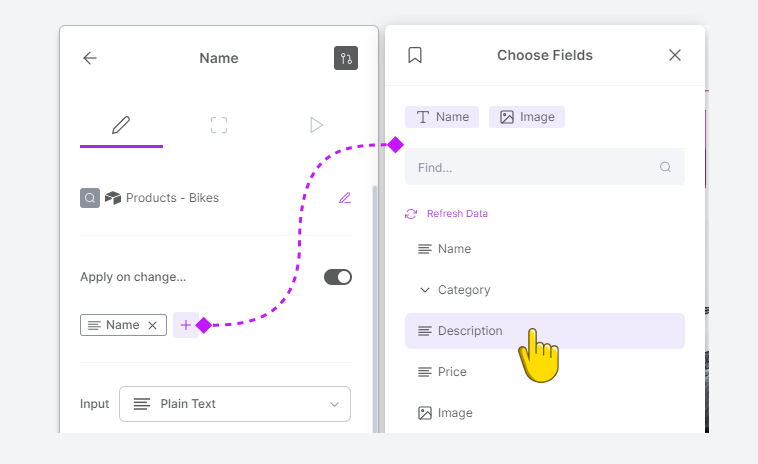Click the chevron on the Input type selector

[334, 404]
